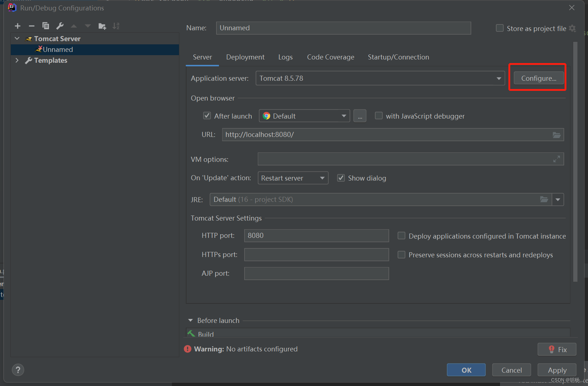Select Unnamed configuration in tree

click(95, 49)
